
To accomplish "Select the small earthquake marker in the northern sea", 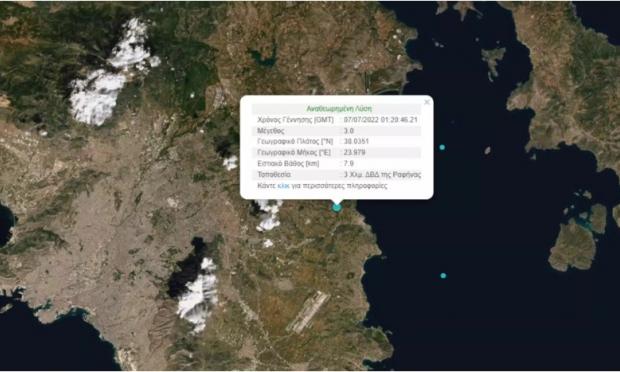I will pyautogui.click(x=442, y=147).
